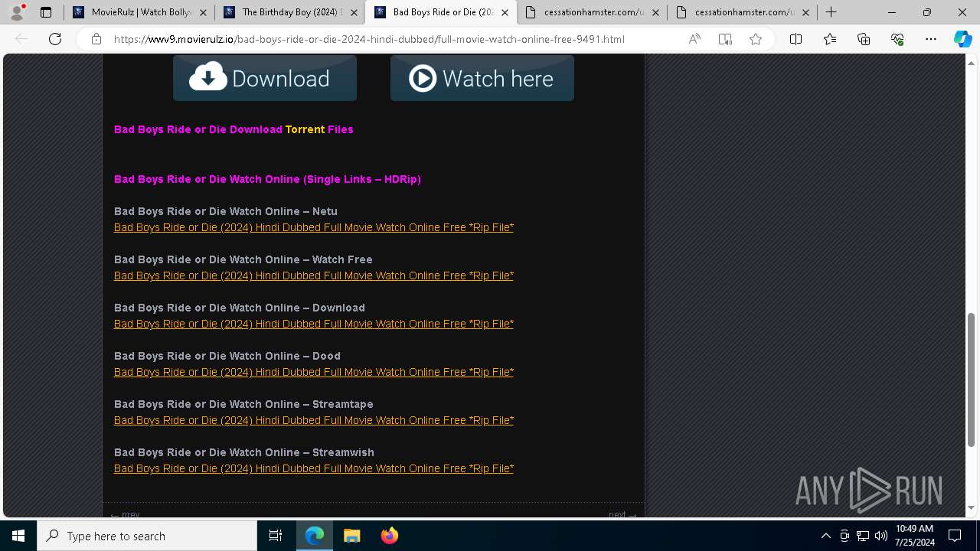Close the MovieRulz tab
The image size is (980, 551).
tap(203, 12)
